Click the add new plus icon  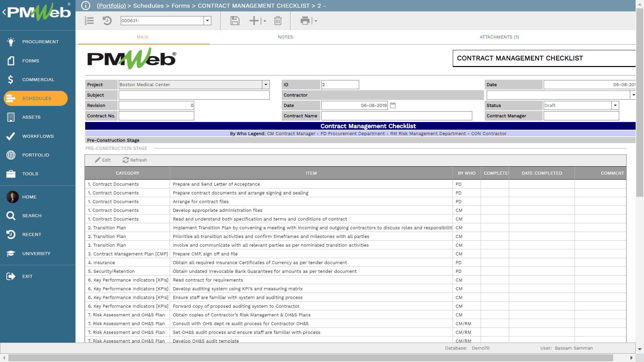(x=254, y=21)
